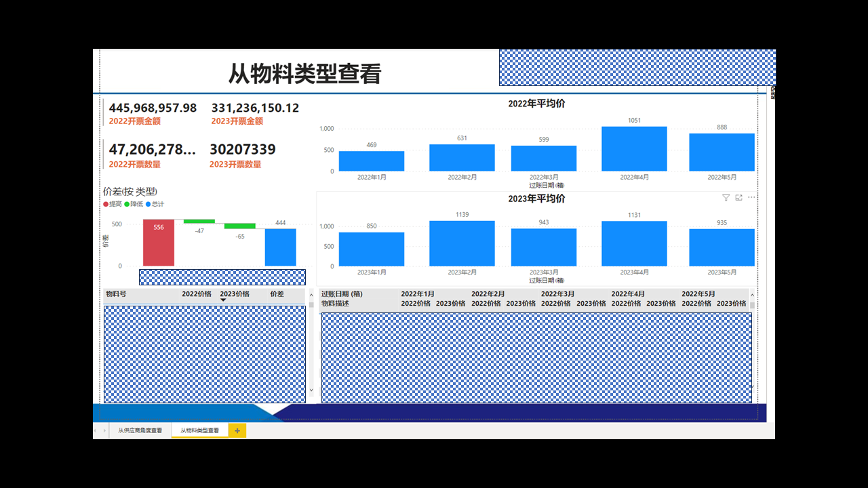Add a new page with plus button

pos(237,430)
